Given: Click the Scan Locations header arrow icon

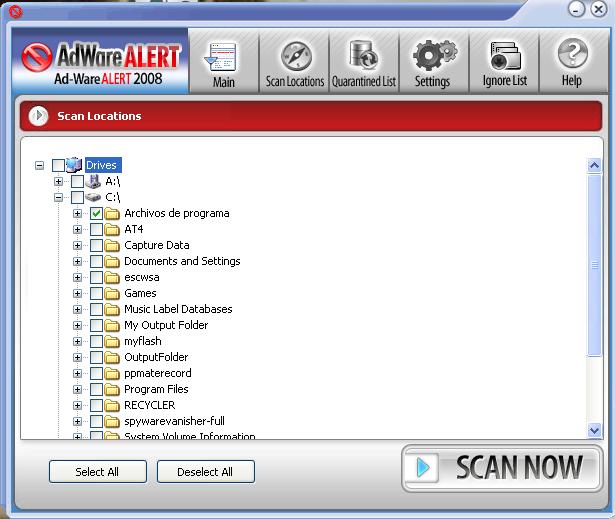Looking at the screenshot, I should click(x=38, y=116).
